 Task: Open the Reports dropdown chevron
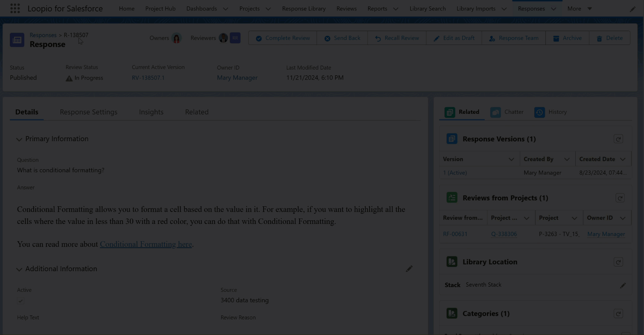(x=396, y=9)
